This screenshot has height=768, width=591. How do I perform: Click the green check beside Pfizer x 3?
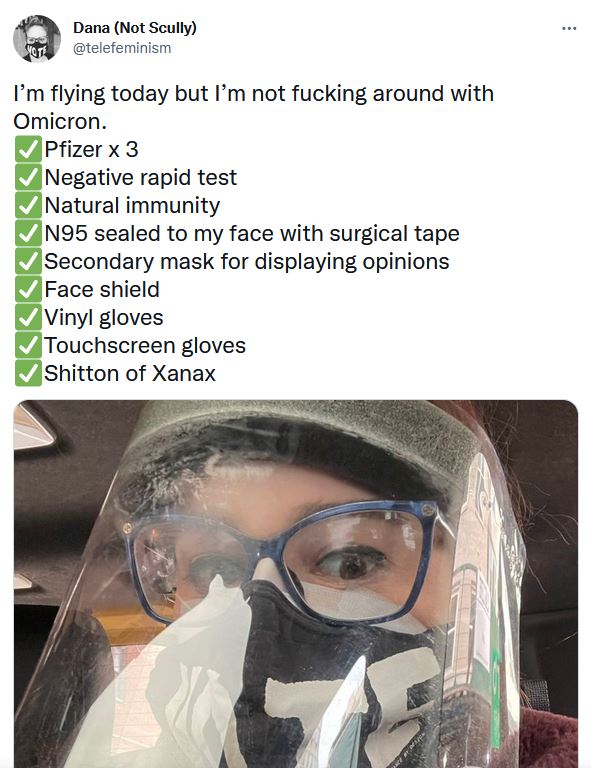point(28,149)
